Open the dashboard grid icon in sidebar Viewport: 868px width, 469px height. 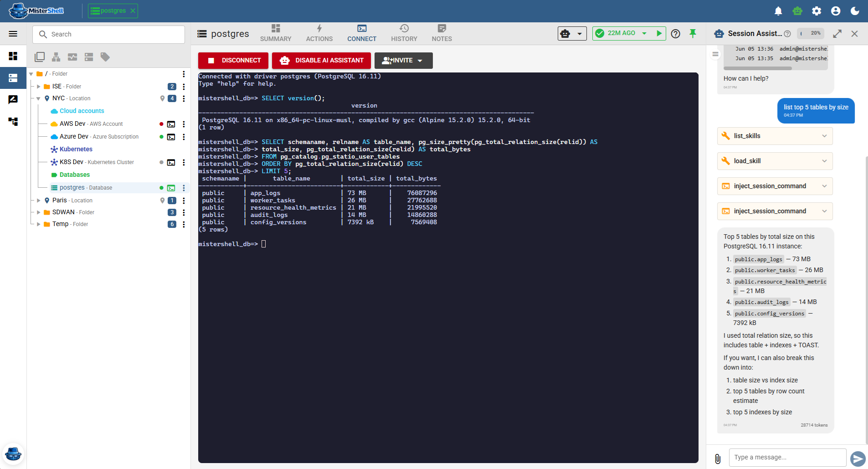13,56
